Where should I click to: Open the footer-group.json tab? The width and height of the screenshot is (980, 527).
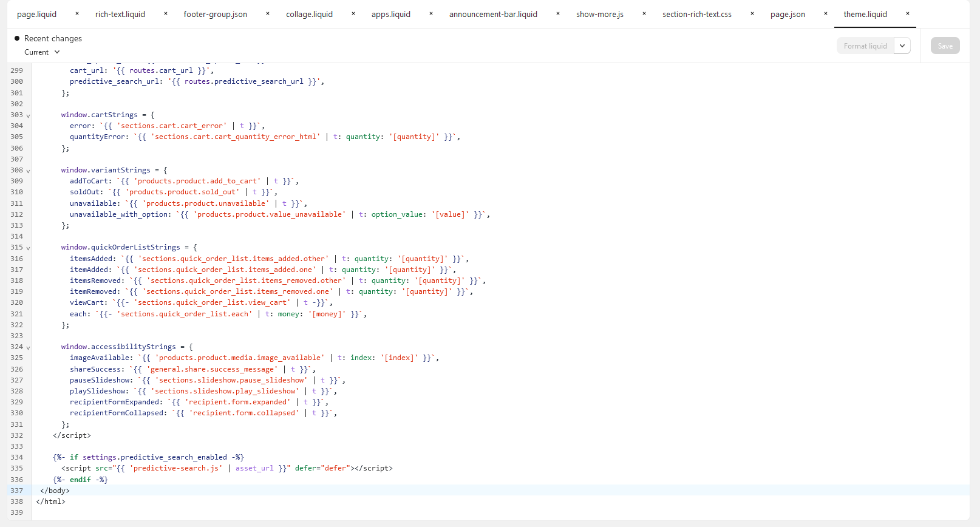click(x=216, y=14)
